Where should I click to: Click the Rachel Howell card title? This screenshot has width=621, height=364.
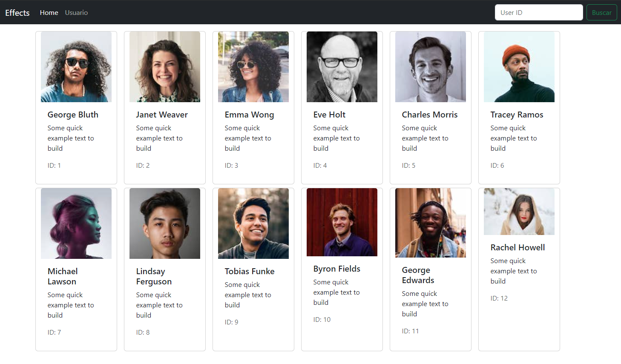[517, 247]
